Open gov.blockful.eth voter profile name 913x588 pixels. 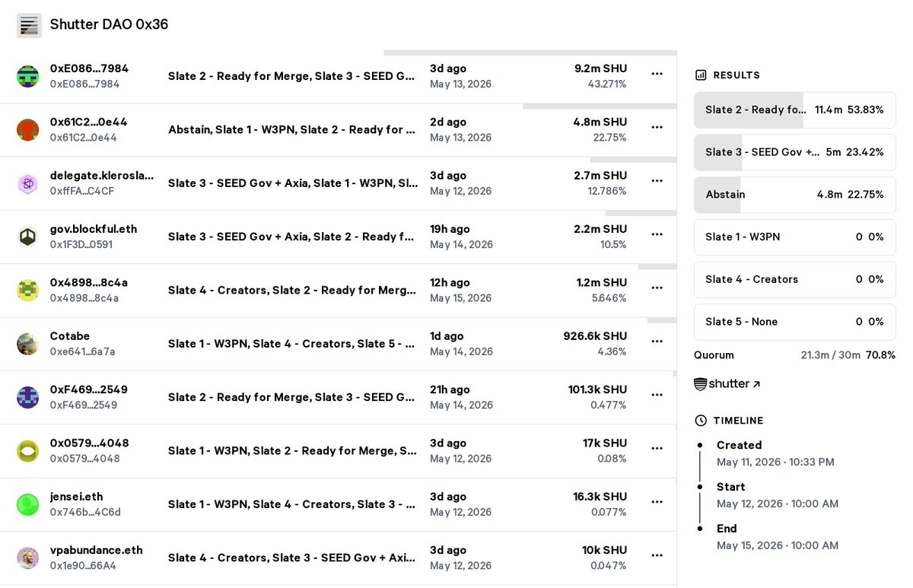[94, 229]
